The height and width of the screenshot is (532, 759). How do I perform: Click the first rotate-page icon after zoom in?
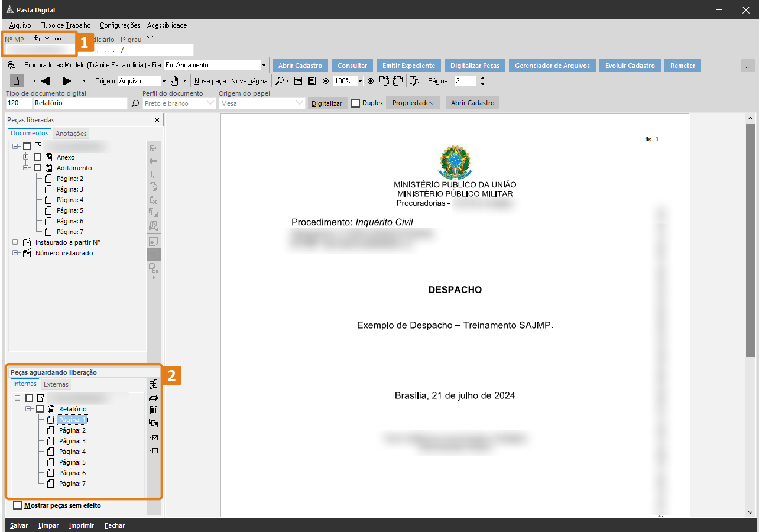(384, 81)
